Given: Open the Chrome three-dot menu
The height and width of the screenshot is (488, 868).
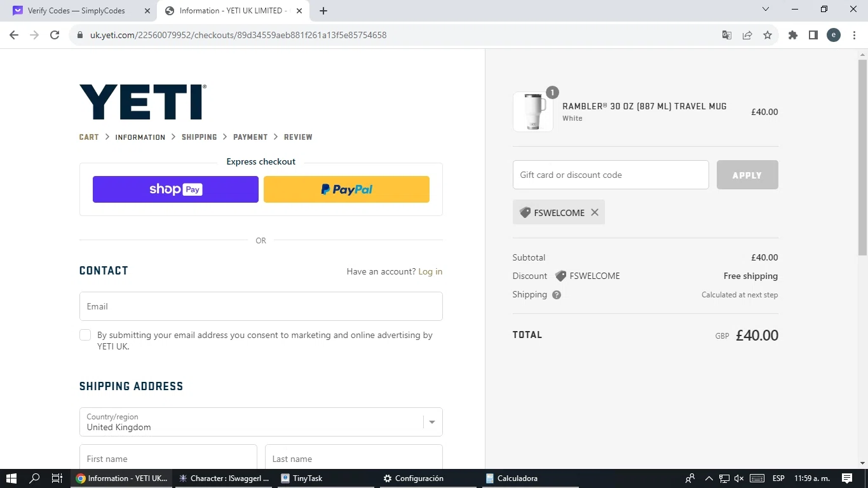Looking at the screenshot, I should click(x=854, y=35).
